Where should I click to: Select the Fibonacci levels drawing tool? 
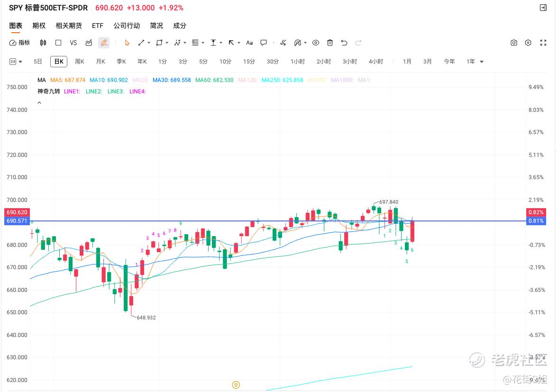tap(195, 43)
